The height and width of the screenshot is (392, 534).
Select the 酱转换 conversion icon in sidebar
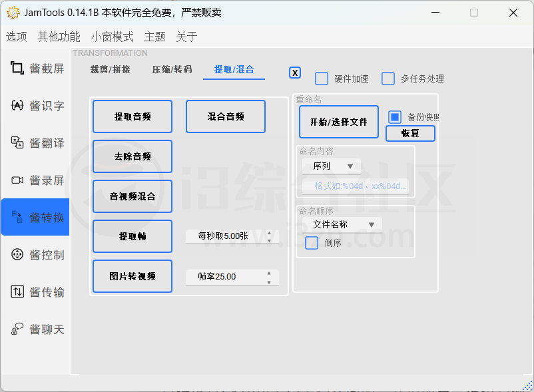pos(17,217)
